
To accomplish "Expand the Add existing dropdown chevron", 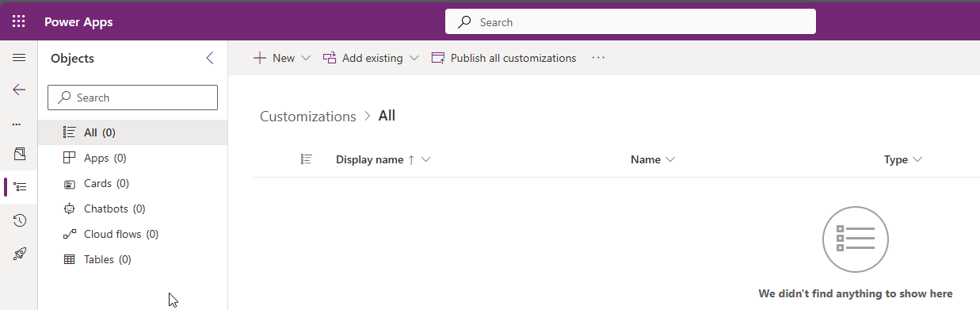I will tap(414, 58).
